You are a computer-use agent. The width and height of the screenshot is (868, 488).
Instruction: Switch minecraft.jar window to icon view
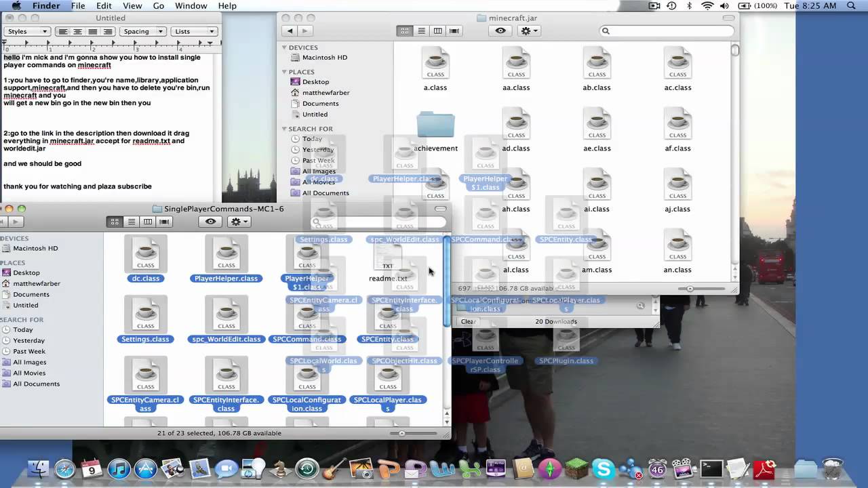point(405,30)
